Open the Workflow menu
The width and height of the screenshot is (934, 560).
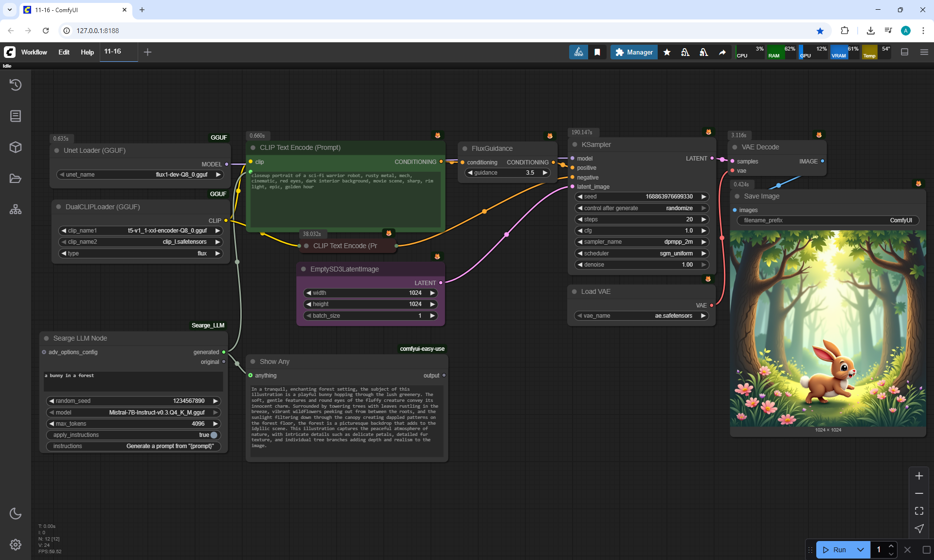pos(34,52)
